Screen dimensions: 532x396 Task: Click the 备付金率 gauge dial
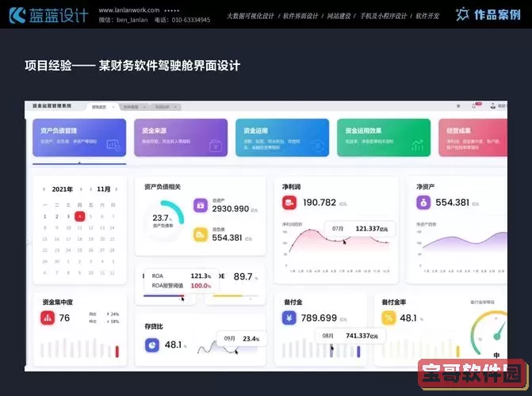point(488,333)
